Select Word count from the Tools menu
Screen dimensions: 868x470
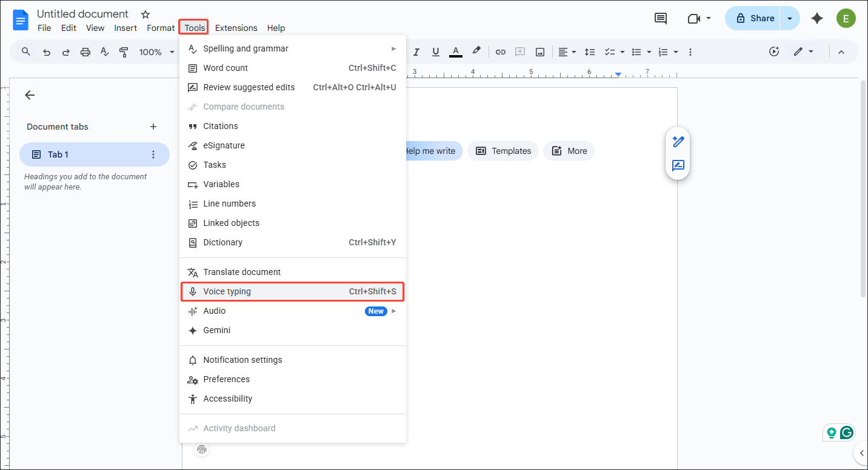pos(225,68)
